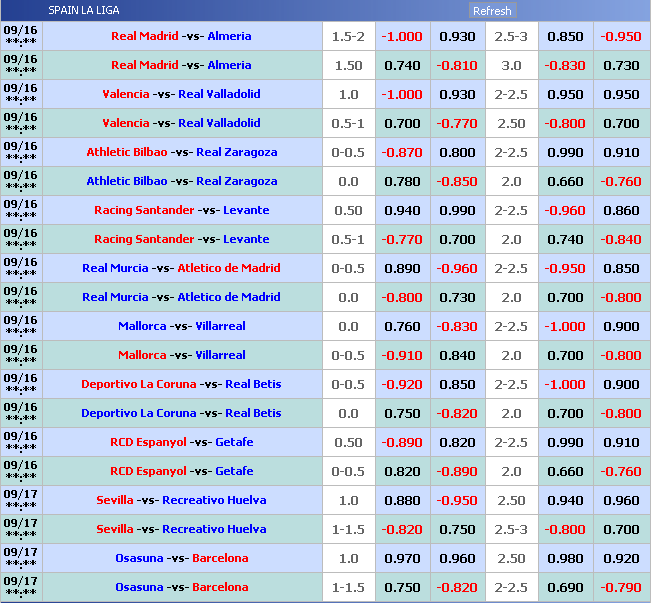The width and height of the screenshot is (651, 603).
Task: Select the -0.910 odds for Mallorca
Action: pos(402,355)
